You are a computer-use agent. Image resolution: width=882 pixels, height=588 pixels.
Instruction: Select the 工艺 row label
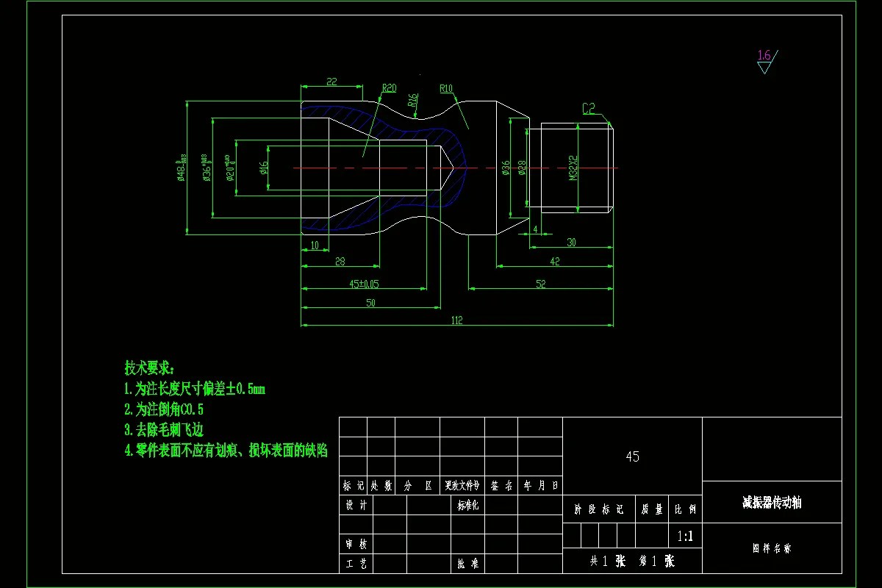pos(356,564)
